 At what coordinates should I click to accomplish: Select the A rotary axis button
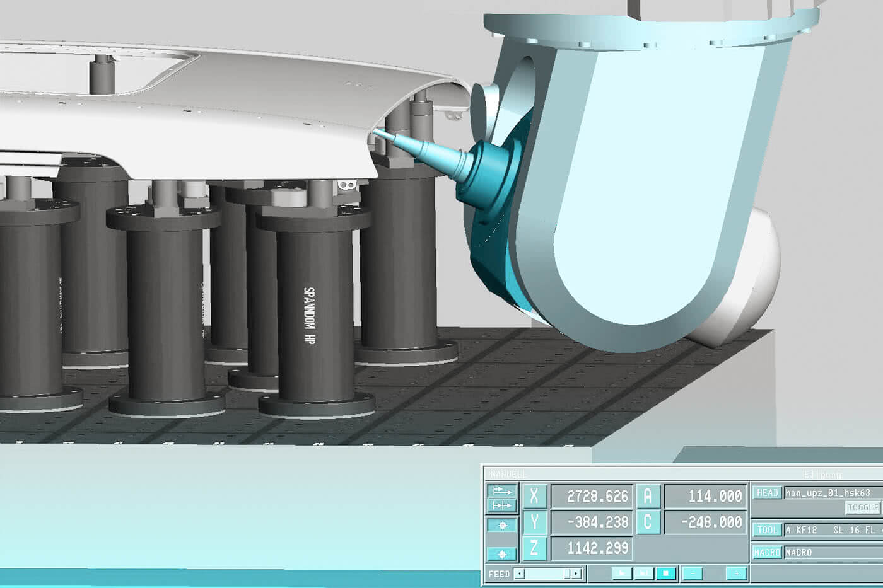coord(648,497)
